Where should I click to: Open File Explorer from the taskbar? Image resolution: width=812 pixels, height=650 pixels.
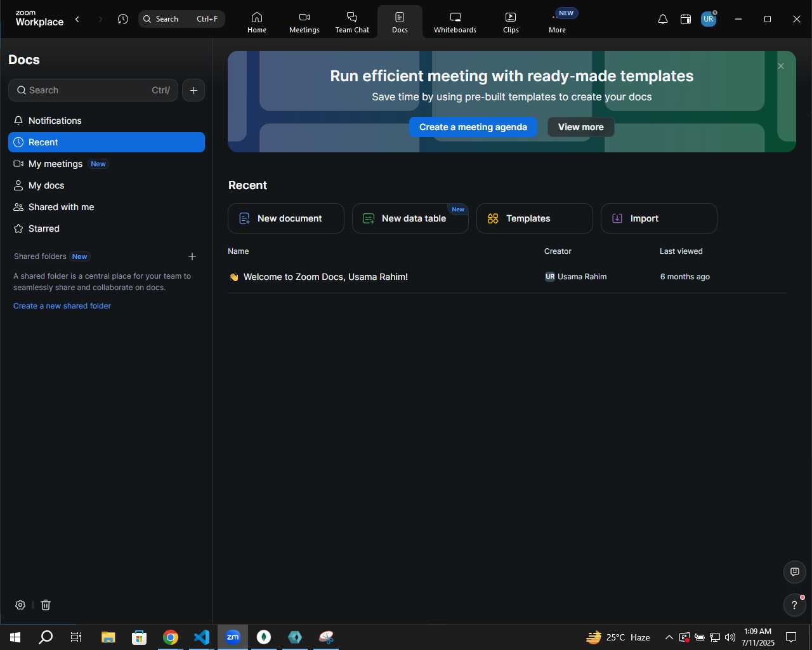(x=108, y=637)
